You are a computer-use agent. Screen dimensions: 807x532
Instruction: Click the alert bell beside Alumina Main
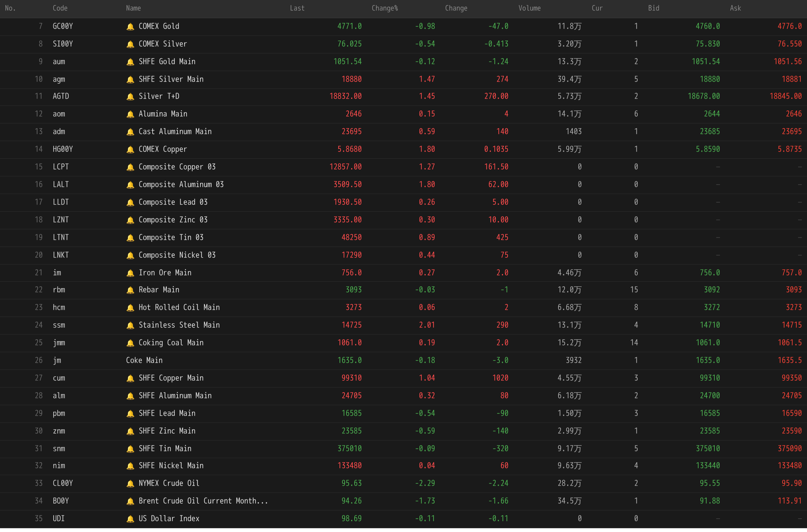pyautogui.click(x=130, y=114)
